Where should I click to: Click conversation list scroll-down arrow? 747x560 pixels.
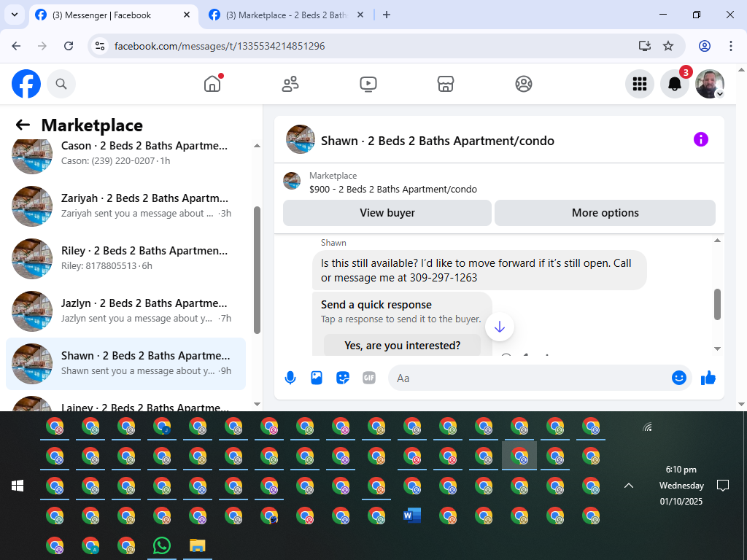(258, 404)
